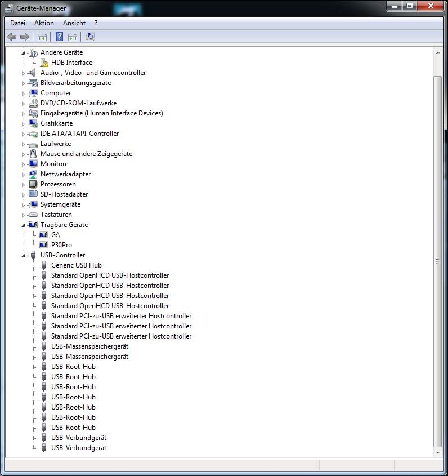Click the Generic USB Hub device icon
Image resolution: width=448 pixels, height=476 pixels.
(x=44, y=265)
